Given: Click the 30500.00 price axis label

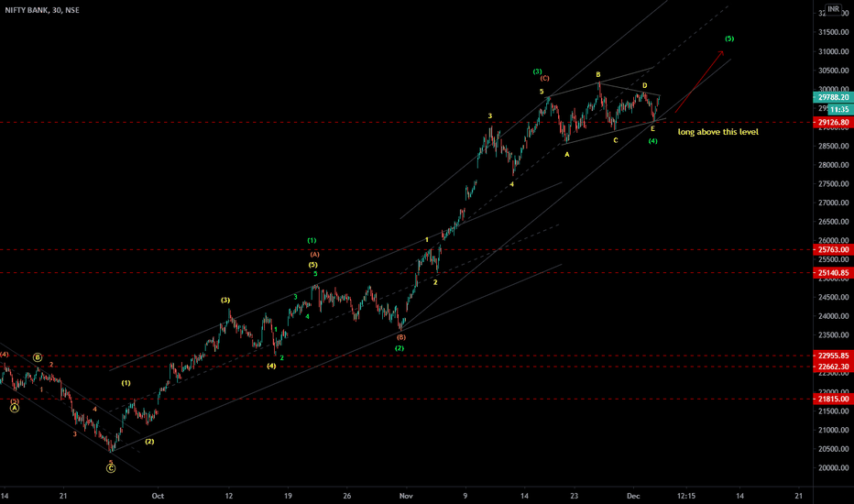Looking at the screenshot, I should [833, 71].
